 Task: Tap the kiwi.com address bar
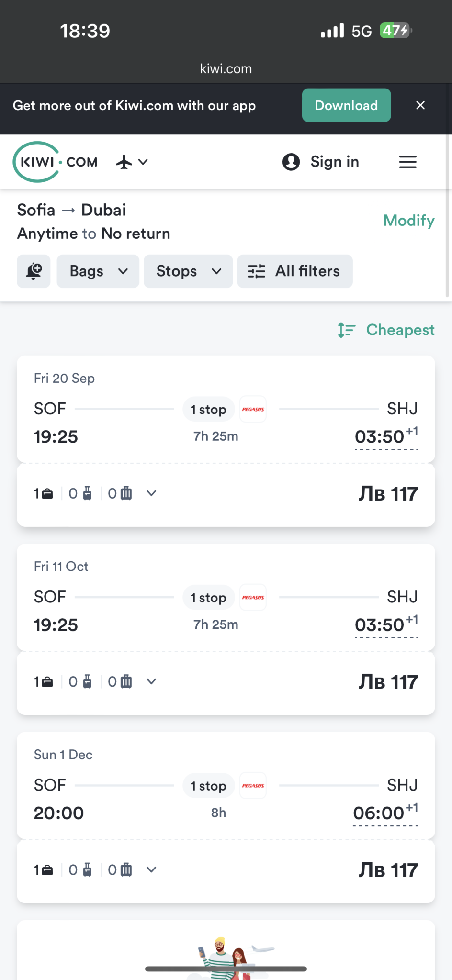pyautogui.click(x=226, y=69)
